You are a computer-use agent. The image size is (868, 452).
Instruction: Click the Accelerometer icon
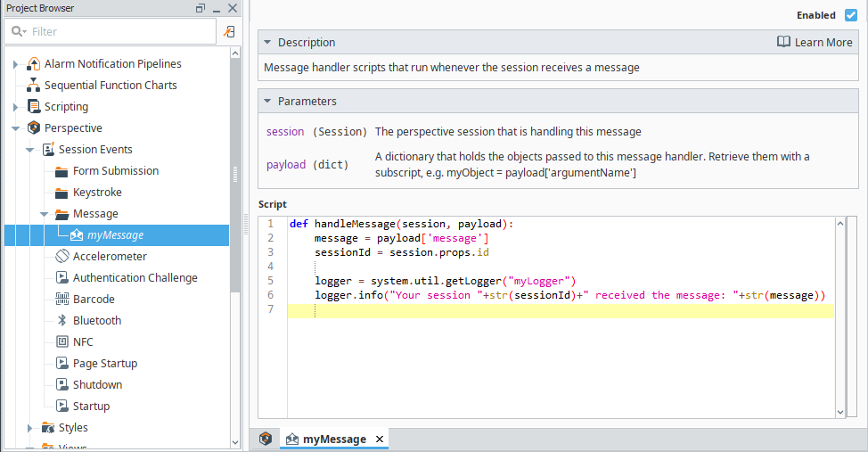pyautogui.click(x=62, y=257)
